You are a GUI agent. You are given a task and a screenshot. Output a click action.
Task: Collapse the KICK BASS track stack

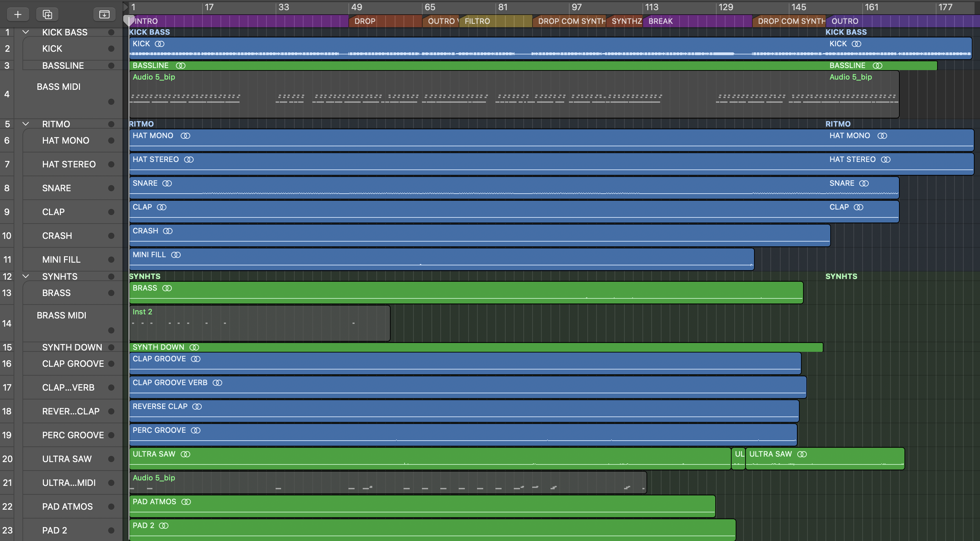26,32
